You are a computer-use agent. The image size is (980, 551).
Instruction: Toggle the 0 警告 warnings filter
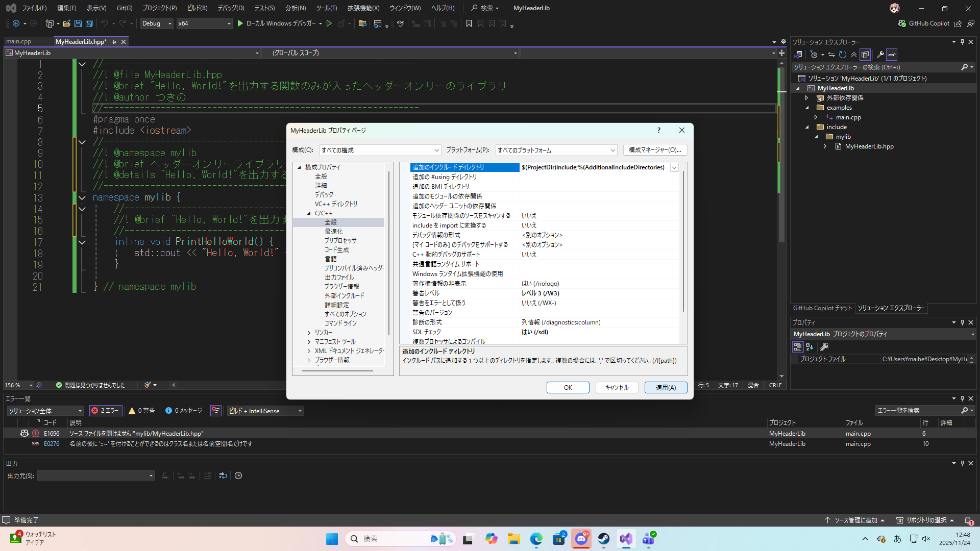(142, 411)
